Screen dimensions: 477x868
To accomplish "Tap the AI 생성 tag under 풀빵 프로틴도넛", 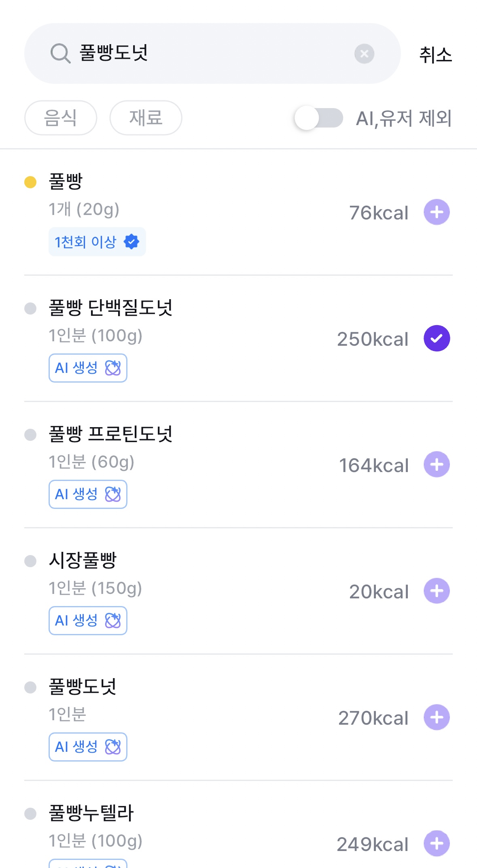I will (x=88, y=494).
